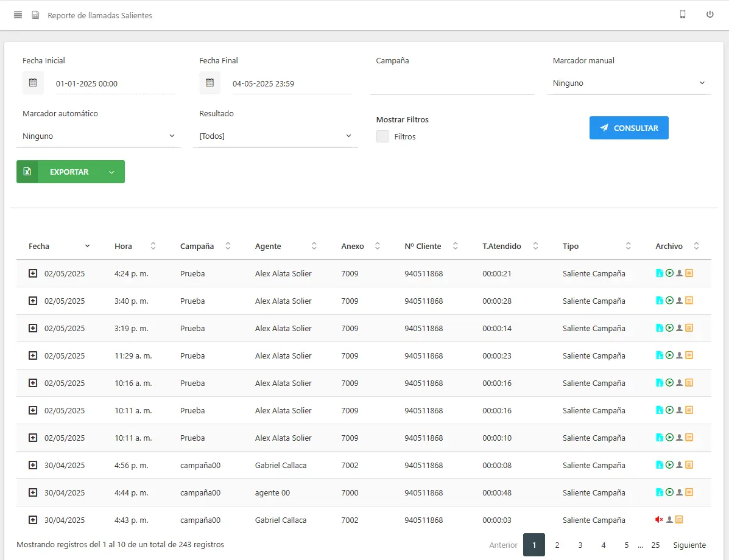Sort table by T.Atendido column
729x560 pixels.
click(510, 247)
